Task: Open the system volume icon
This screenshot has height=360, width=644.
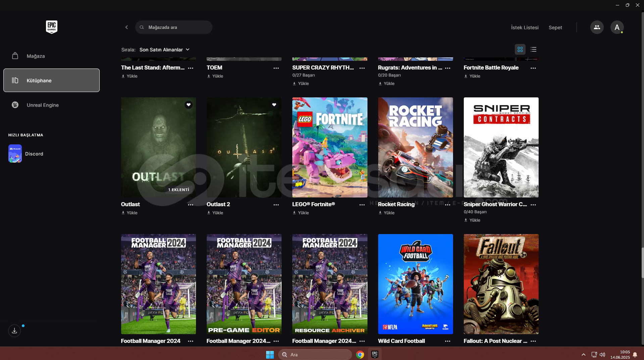Action: click(x=602, y=355)
